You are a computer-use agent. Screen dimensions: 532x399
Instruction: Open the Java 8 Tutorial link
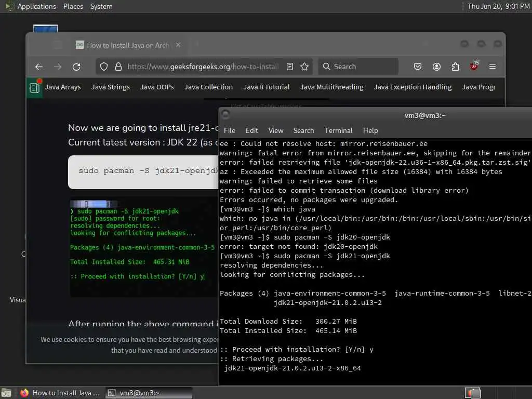click(x=267, y=87)
